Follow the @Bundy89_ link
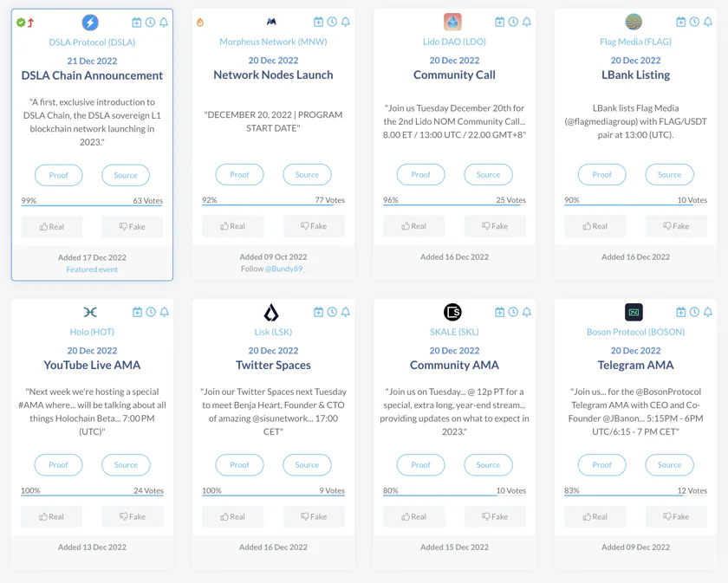The height and width of the screenshot is (583, 728). coord(285,269)
